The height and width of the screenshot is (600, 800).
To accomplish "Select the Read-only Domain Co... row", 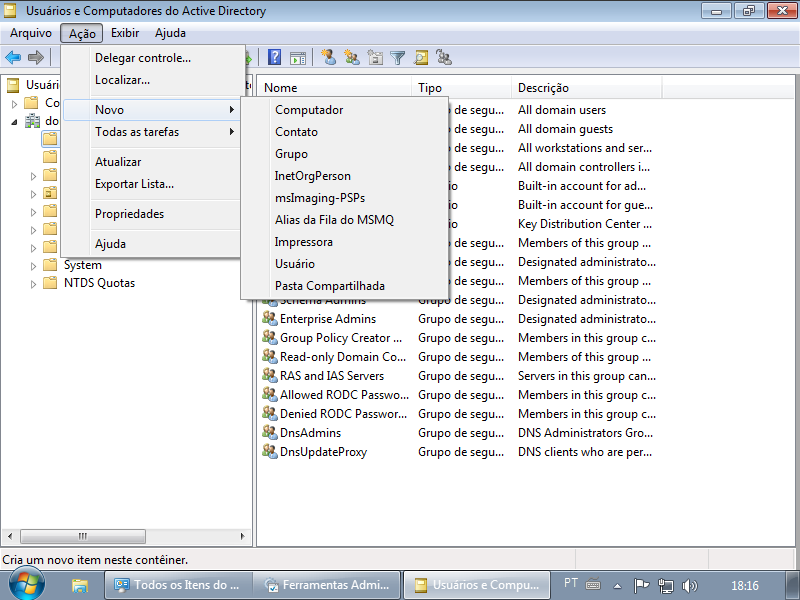I will click(461, 357).
